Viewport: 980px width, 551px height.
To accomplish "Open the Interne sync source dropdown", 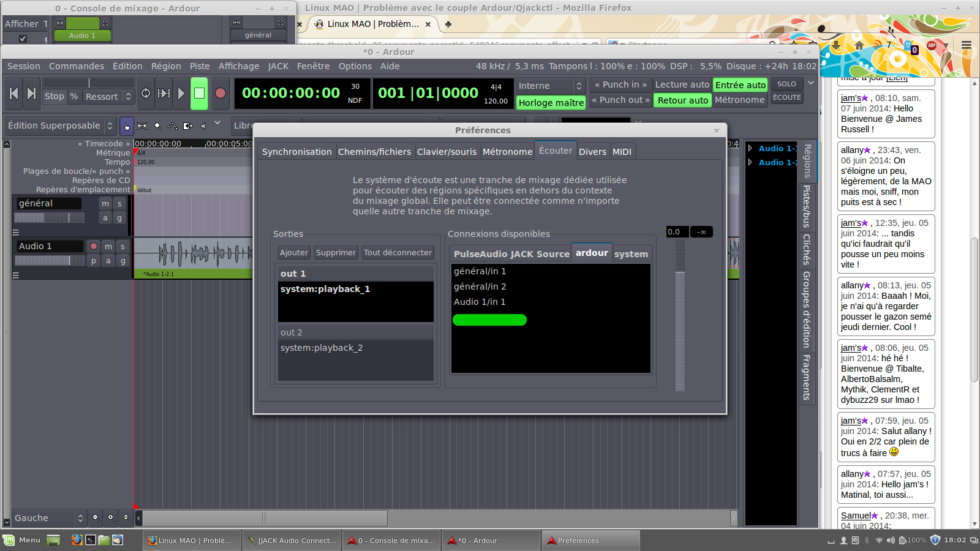I will coord(551,86).
